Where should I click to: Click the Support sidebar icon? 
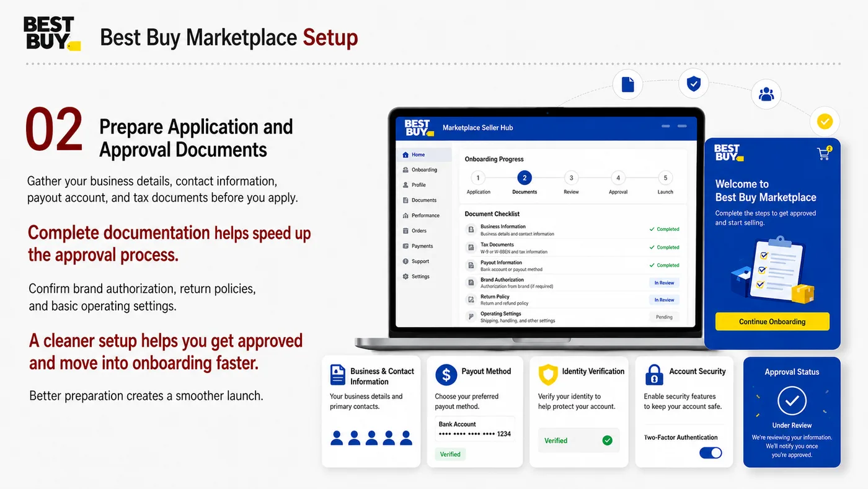click(x=405, y=261)
